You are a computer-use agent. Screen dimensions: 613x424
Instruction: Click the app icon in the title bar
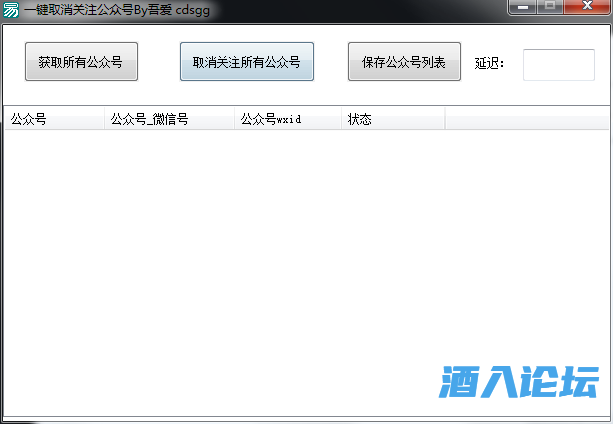[x=11, y=10]
